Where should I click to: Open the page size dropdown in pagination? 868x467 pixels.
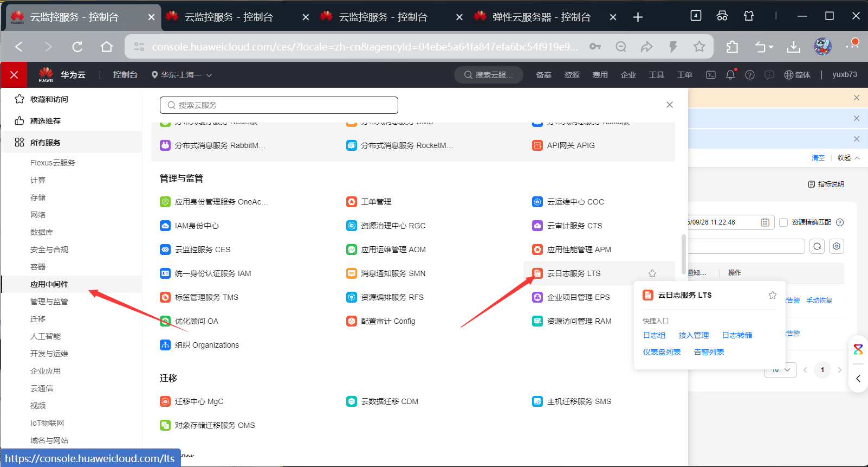(781, 370)
